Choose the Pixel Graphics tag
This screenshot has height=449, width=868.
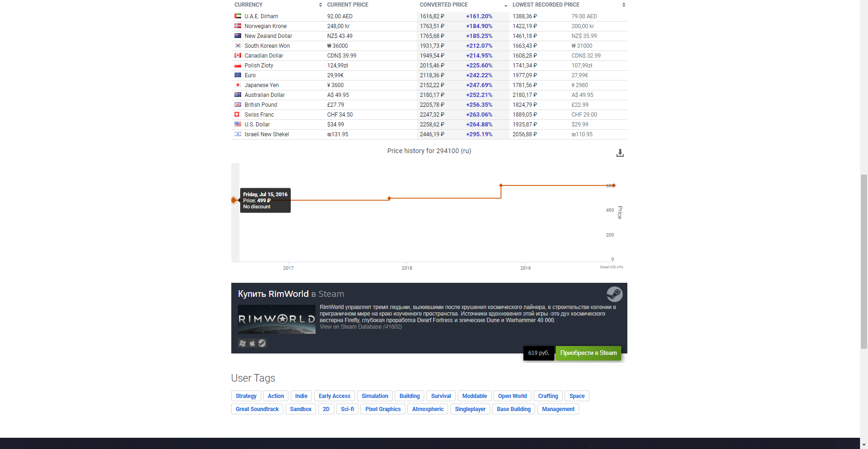pyautogui.click(x=383, y=409)
